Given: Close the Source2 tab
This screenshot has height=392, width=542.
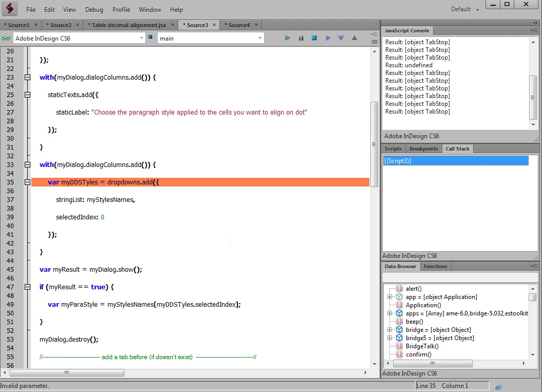Looking at the screenshot, I should click(x=78, y=25).
